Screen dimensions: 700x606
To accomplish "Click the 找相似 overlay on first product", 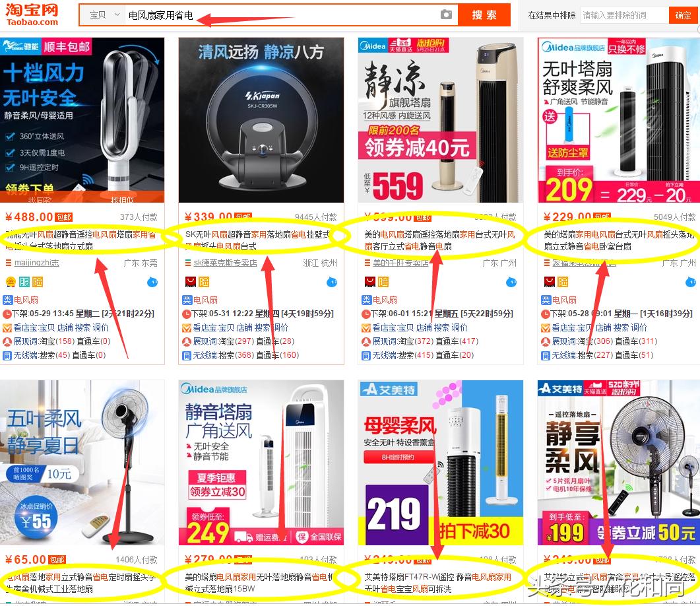I will (122, 199).
